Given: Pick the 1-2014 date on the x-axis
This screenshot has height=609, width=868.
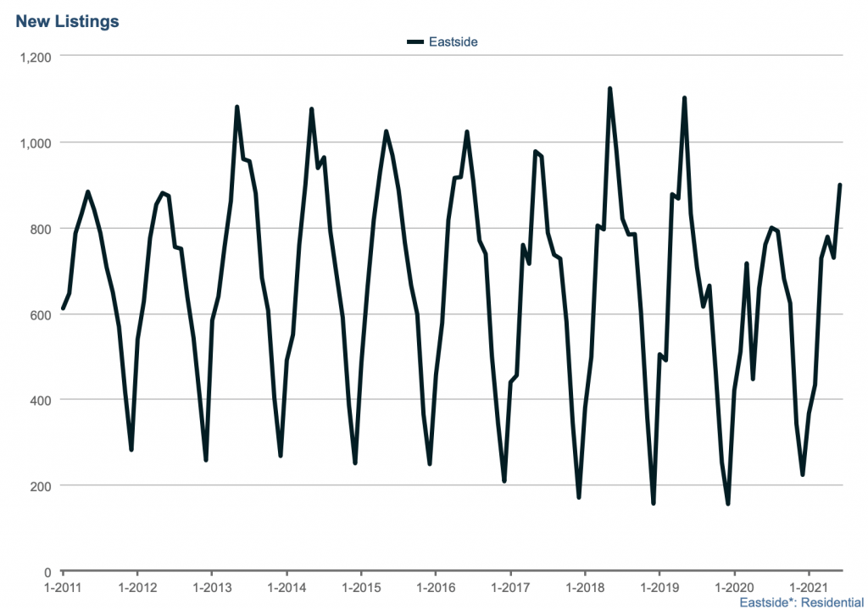Looking at the screenshot, I should tap(287, 587).
